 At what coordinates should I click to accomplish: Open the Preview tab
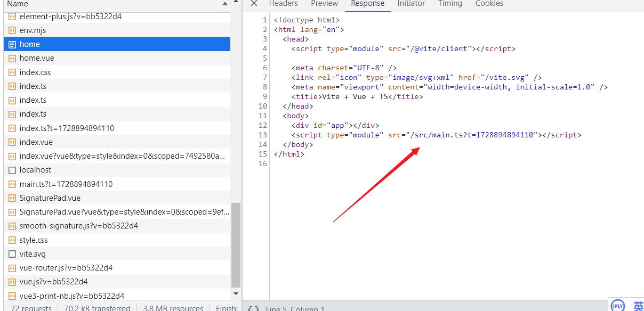(324, 4)
